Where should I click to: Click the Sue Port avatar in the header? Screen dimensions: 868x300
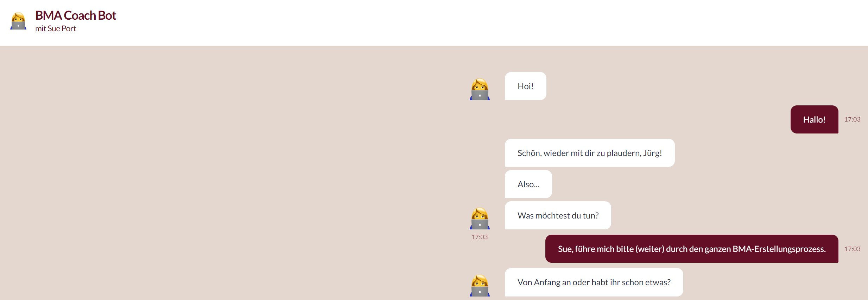coord(18,21)
